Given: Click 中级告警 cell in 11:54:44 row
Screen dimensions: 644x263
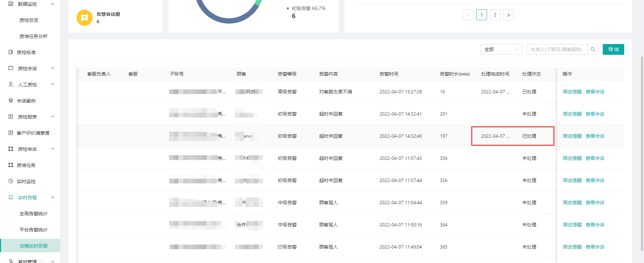Looking at the screenshot, I should (287, 203).
